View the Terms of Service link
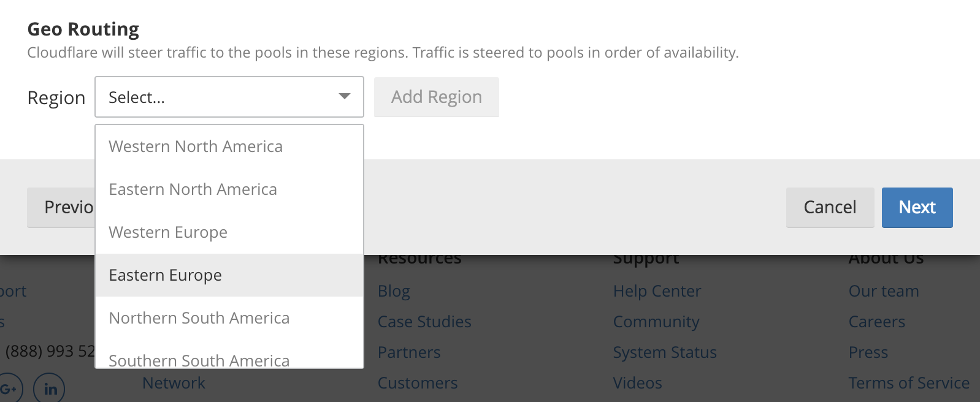 (x=909, y=383)
